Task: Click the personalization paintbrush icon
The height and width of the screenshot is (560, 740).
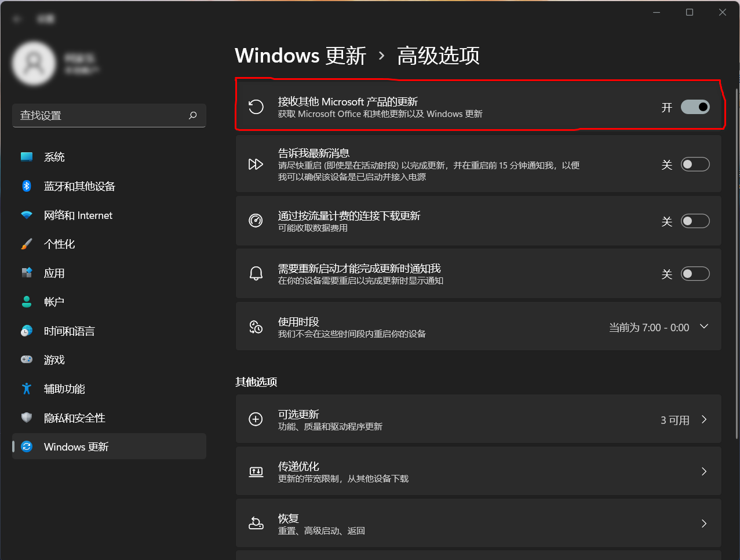Action: (x=27, y=244)
